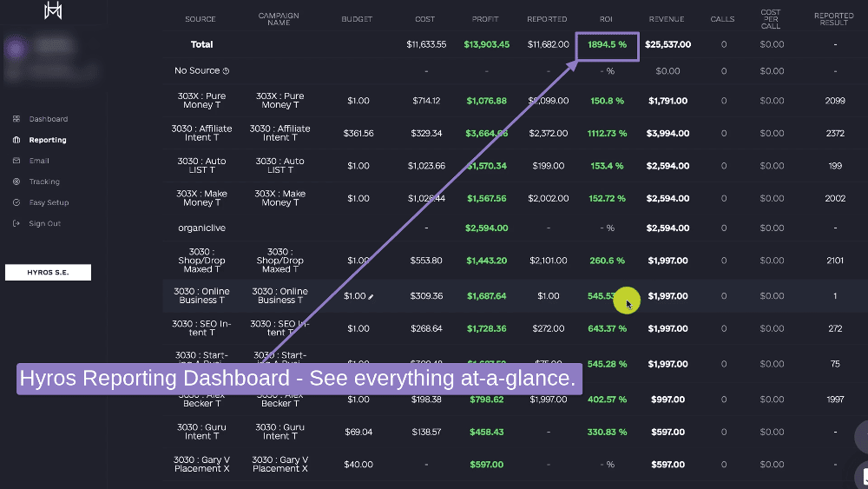The image size is (868, 489).
Task: Click the blurred account avatar
Action: pyautogui.click(x=16, y=49)
